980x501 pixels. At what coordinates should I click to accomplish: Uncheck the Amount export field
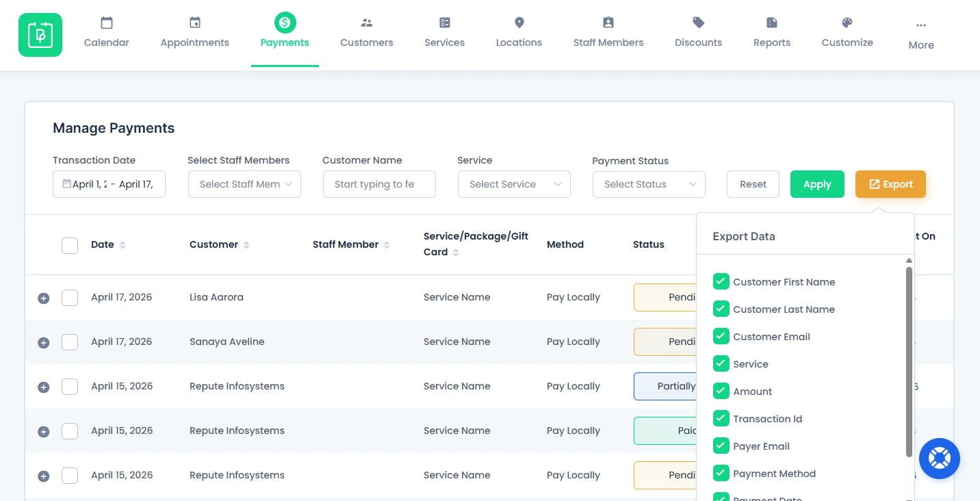pos(721,391)
